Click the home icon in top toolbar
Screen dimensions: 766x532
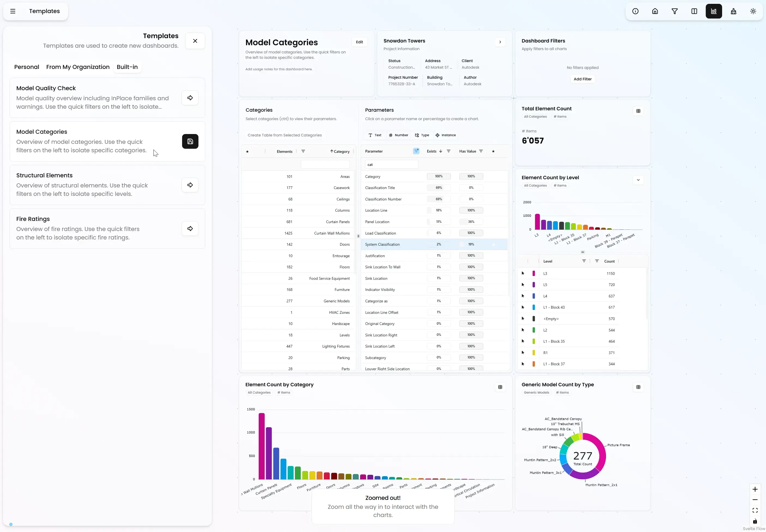(655, 11)
